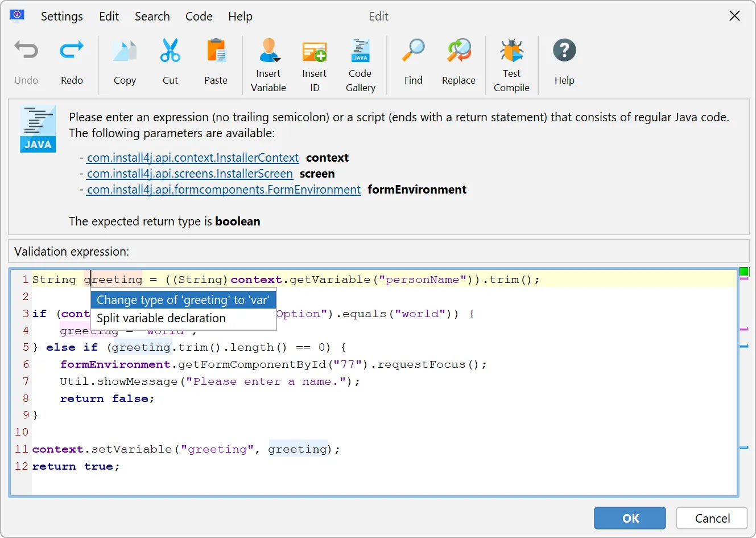Click 'getFormComponentById' on line 6
This screenshot has width=756, height=538.
pyautogui.click(x=253, y=364)
